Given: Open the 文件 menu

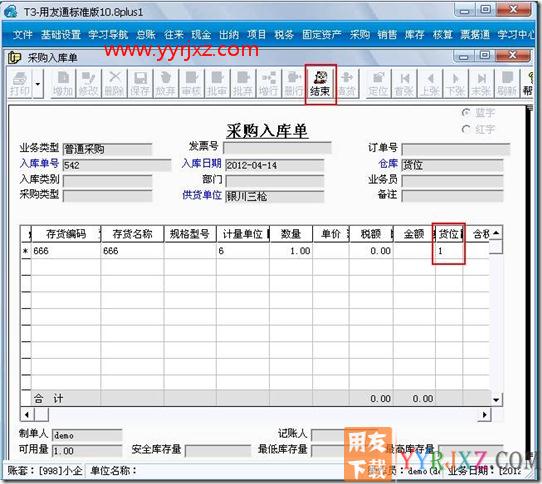Looking at the screenshot, I should [22, 35].
